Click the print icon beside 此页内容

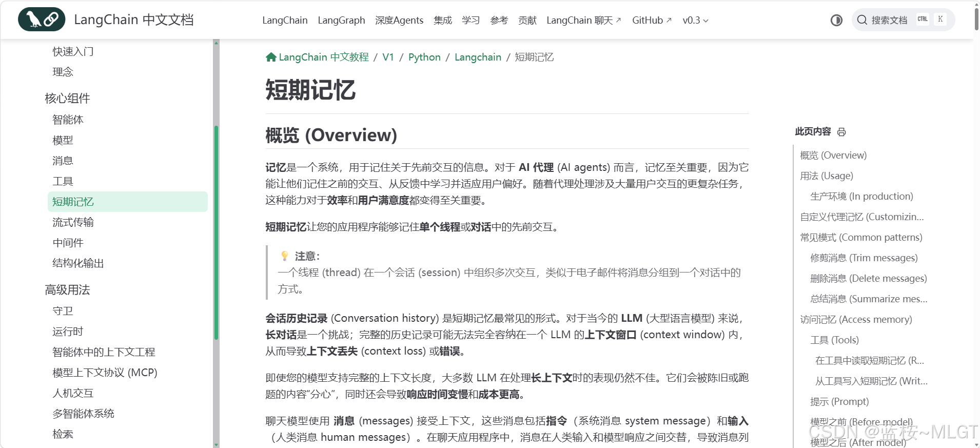pyautogui.click(x=841, y=132)
